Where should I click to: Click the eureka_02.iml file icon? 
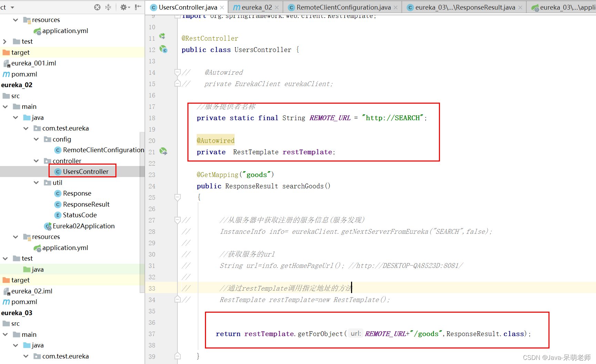pos(7,291)
